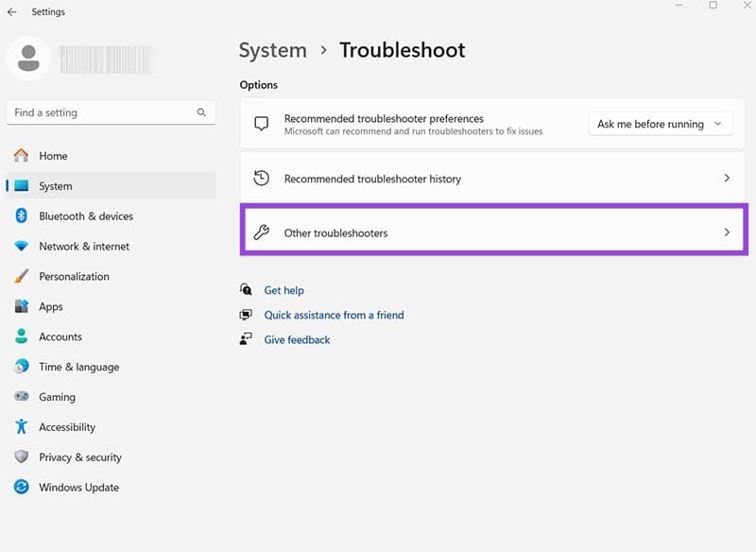Open Other troubleshooters row
The width and height of the screenshot is (756, 552).
point(493,230)
